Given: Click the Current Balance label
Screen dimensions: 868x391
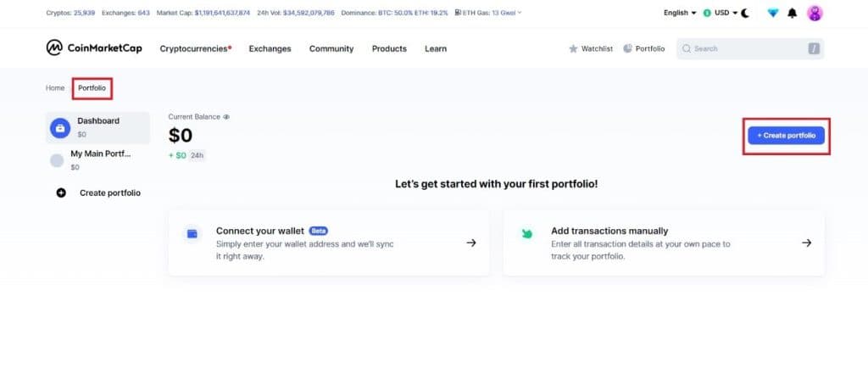Looking at the screenshot, I should (x=194, y=117).
